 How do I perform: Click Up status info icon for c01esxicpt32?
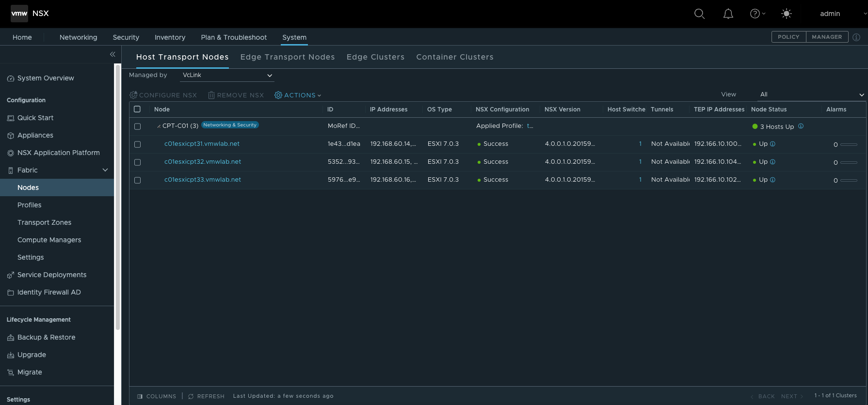point(772,162)
